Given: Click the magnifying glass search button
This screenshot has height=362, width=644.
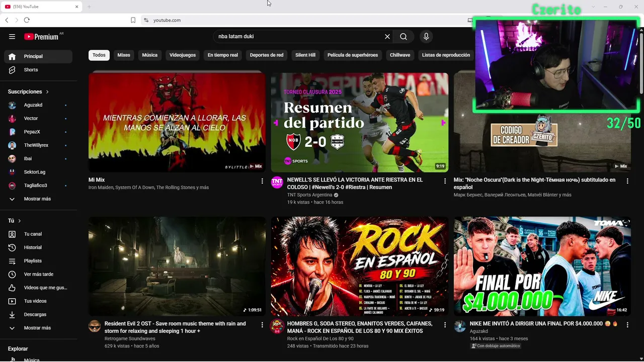Looking at the screenshot, I should coord(404,37).
